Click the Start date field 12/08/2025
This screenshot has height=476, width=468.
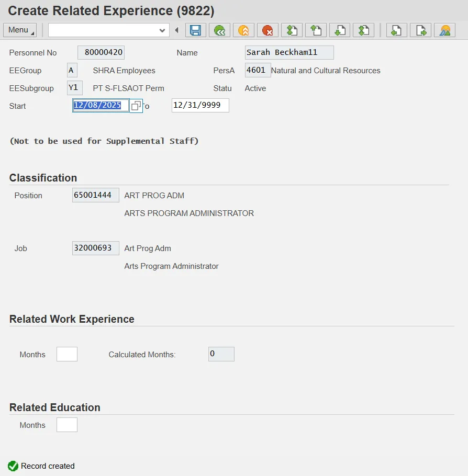click(101, 105)
